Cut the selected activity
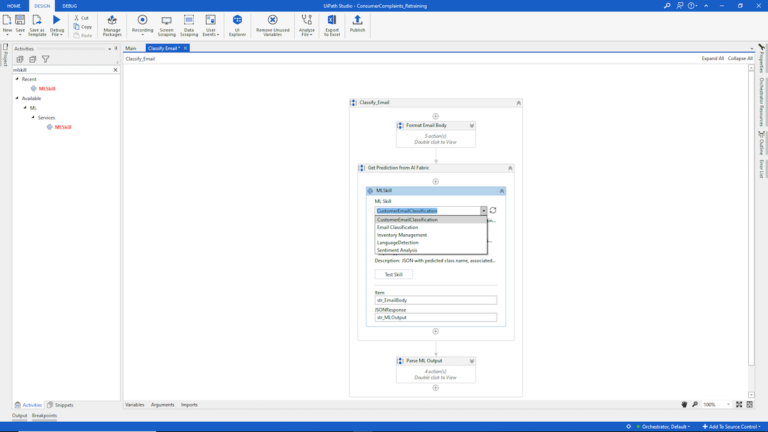The image size is (768, 432). 82,18
